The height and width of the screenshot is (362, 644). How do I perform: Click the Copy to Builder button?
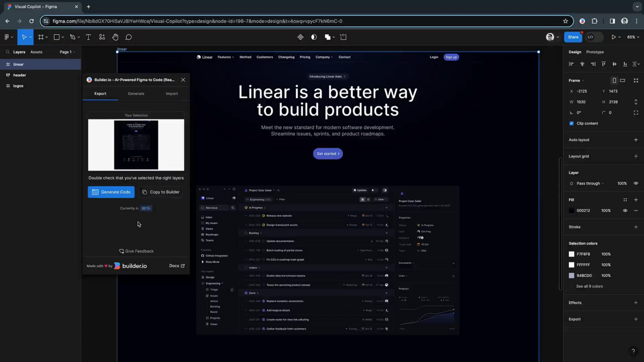click(x=161, y=192)
